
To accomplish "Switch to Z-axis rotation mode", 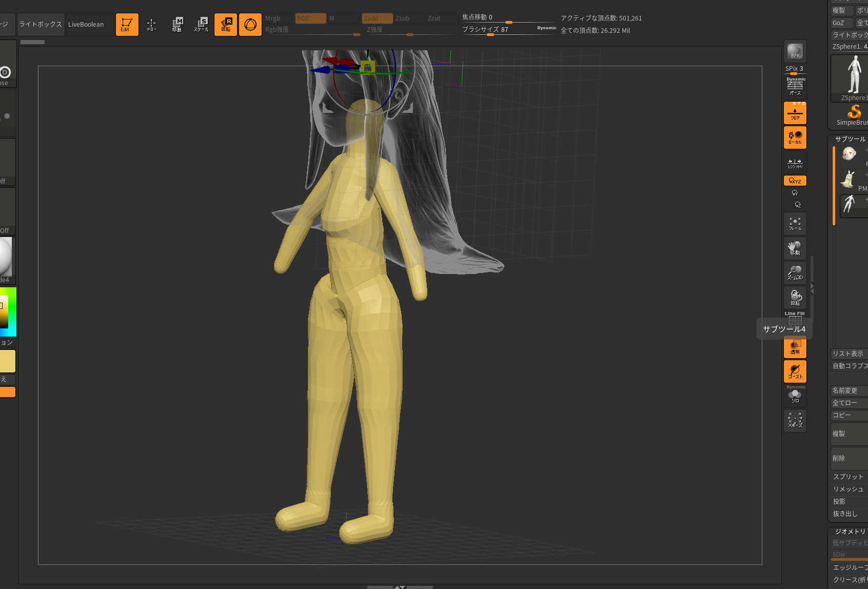I will coord(797,205).
